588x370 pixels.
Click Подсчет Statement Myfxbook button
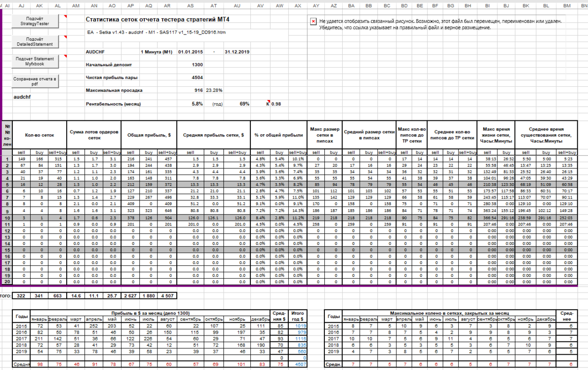tap(35, 62)
